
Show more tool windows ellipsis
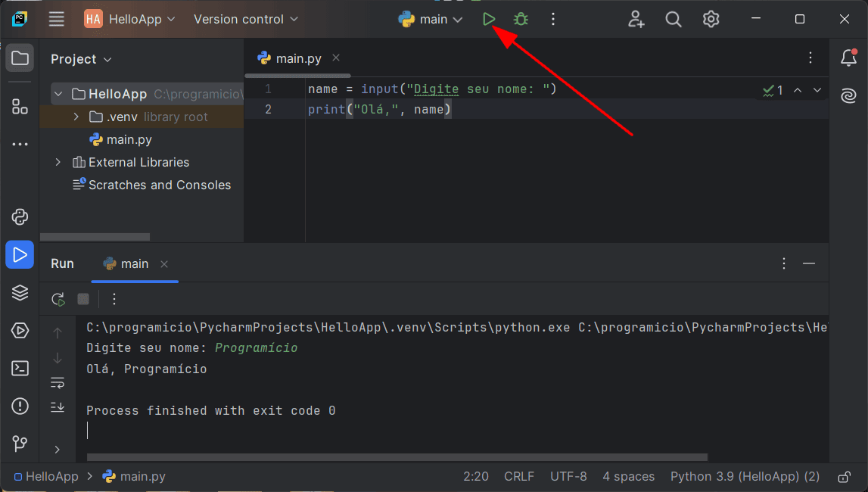point(20,145)
